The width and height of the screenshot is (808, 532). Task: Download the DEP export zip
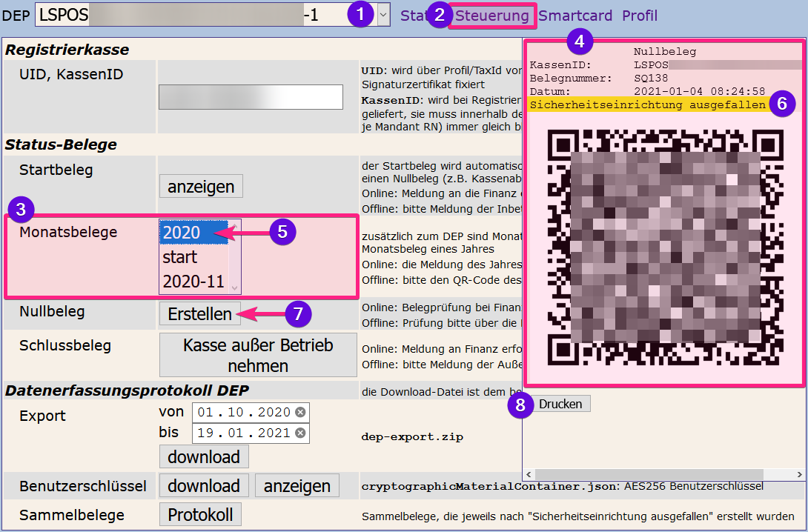204,457
